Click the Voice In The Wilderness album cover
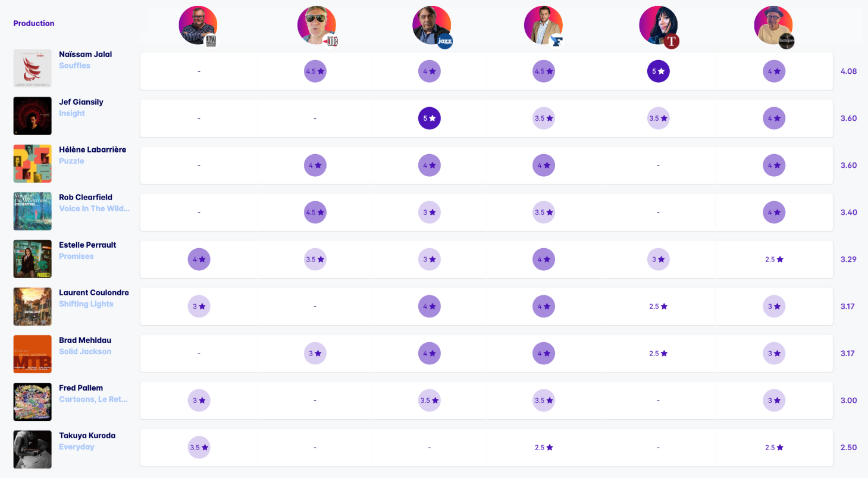868x478 pixels. pyautogui.click(x=33, y=211)
